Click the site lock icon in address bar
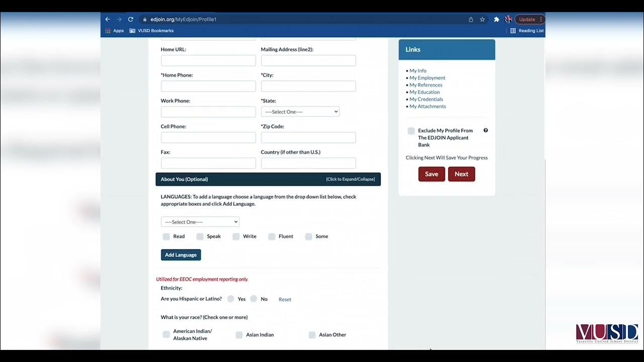 click(144, 20)
